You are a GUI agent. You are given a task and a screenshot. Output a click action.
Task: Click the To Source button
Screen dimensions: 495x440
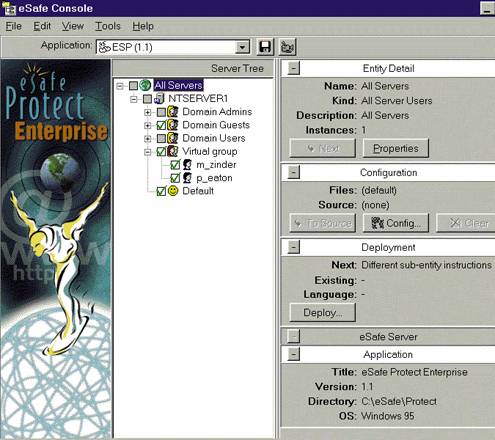(x=323, y=223)
